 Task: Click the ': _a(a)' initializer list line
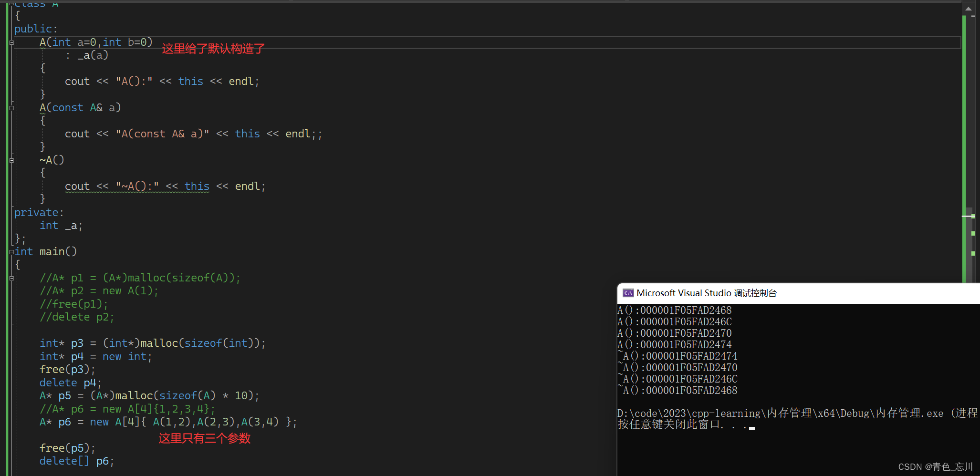(87, 55)
